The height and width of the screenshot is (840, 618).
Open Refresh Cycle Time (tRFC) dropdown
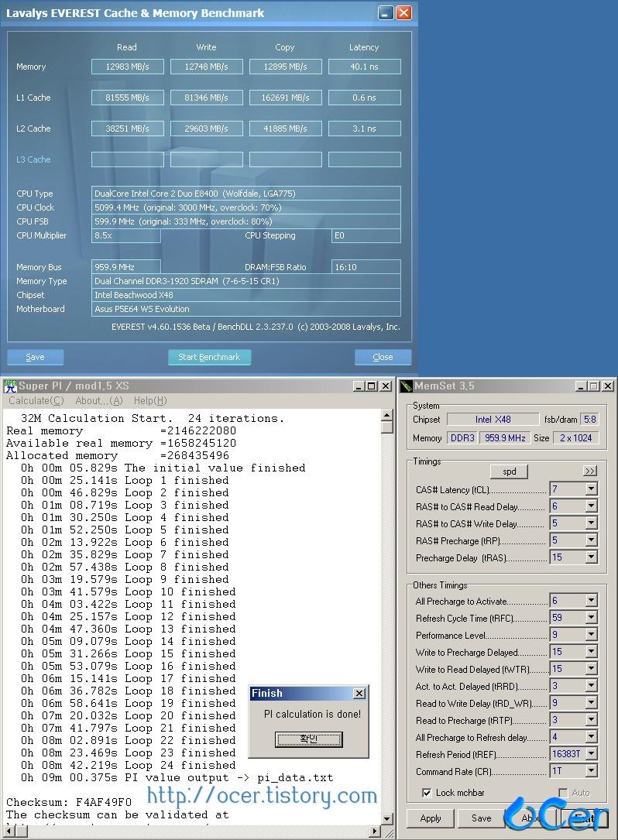591,619
